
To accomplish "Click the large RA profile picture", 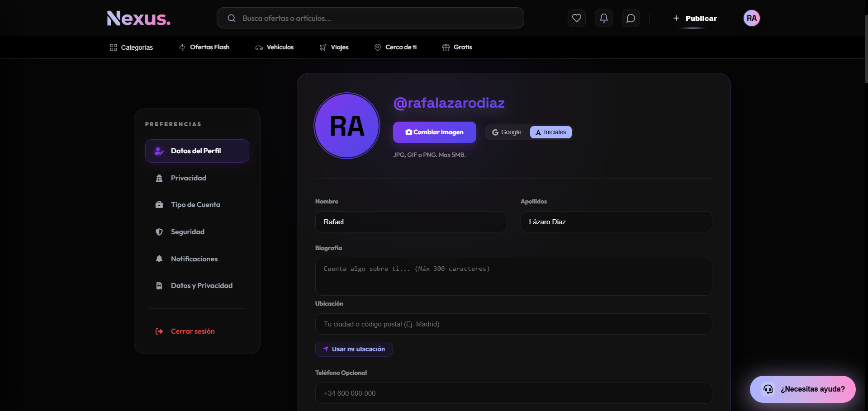I will pos(347,126).
